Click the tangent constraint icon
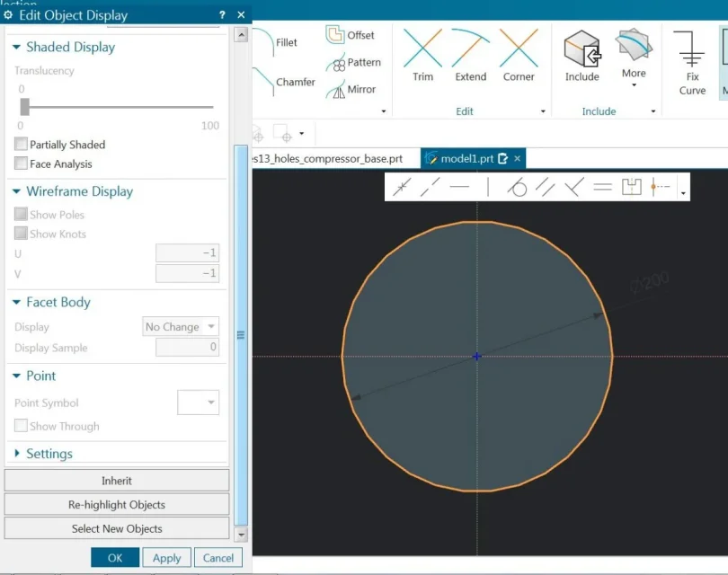728x575 pixels. point(517,188)
